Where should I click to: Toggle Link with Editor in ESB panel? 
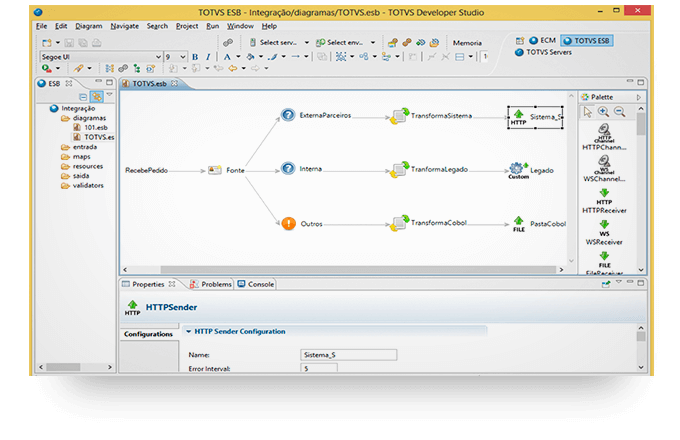click(97, 97)
